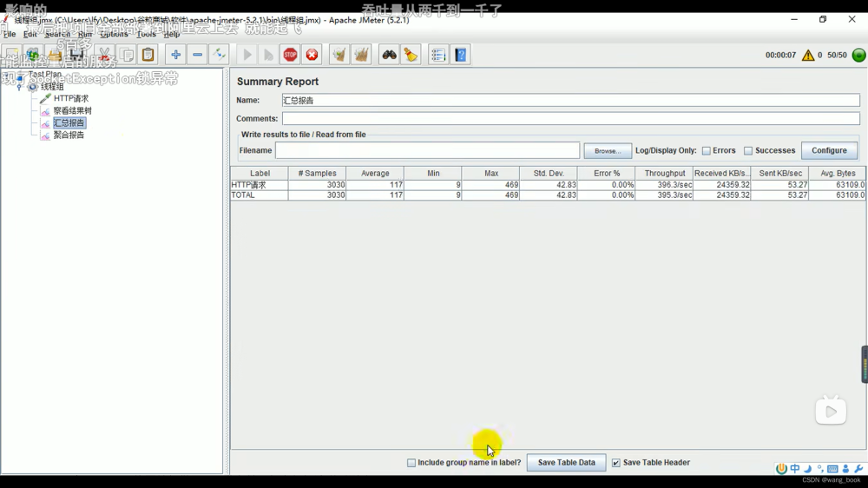Image resolution: width=868 pixels, height=488 pixels.
Task: Enable the Successes only checkbox
Action: (x=748, y=151)
